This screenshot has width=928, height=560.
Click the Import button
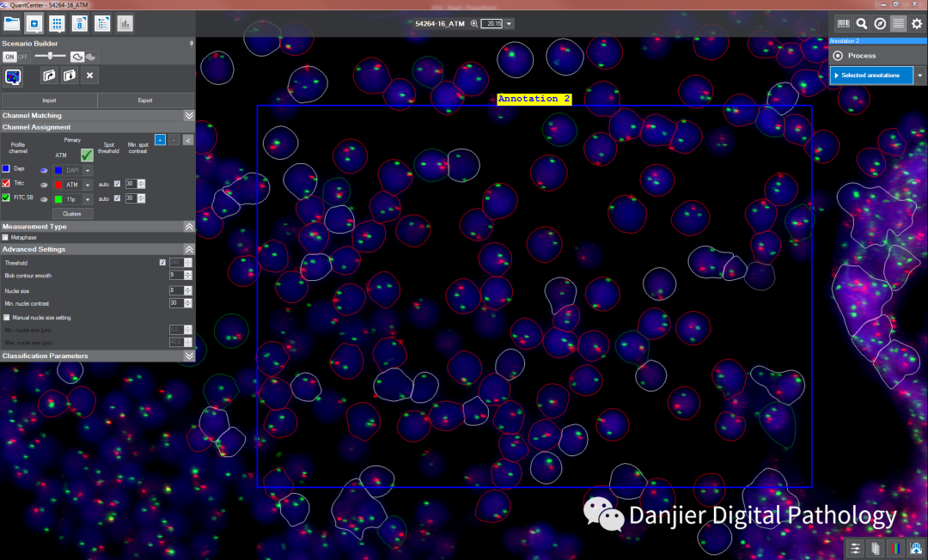(x=49, y=100)
